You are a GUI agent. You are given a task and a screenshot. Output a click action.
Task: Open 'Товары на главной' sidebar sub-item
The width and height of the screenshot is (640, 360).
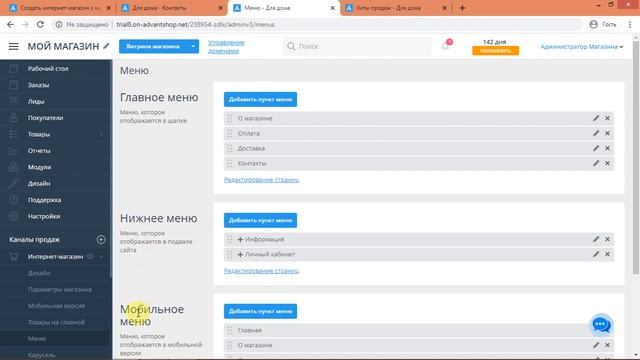(56, 322)
